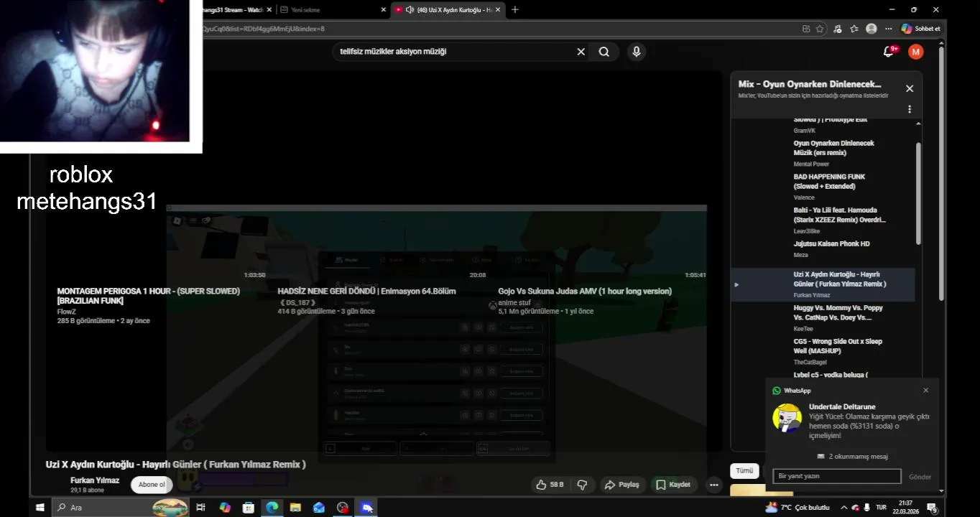The height and width of the screenshot is (517, 980).
Task: Play CG5 - Wrong Side Out mashup
Action: click(837, 346)
